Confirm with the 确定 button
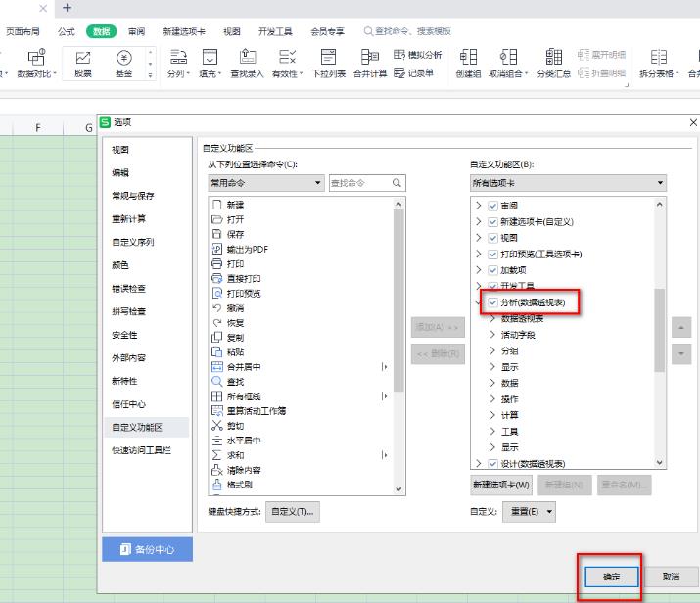This screenshot has width=700, height=603. tap(612, 577)
